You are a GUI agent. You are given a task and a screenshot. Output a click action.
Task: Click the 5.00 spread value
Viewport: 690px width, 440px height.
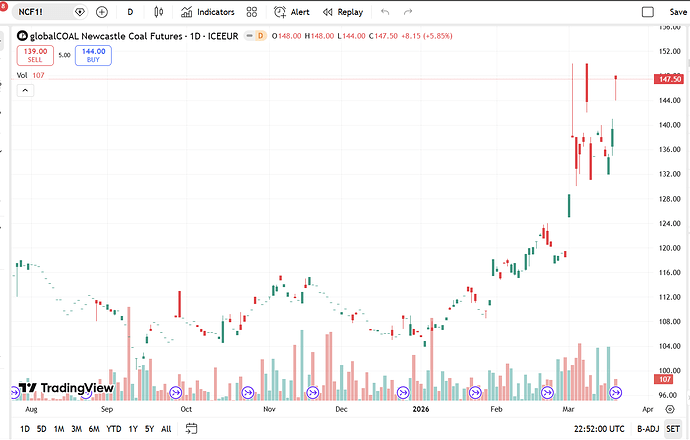64,55
